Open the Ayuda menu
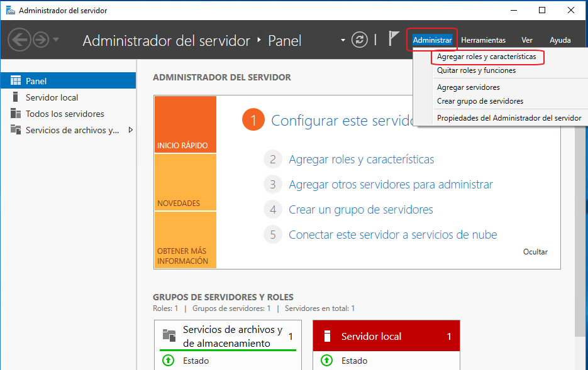 [560, 40]
